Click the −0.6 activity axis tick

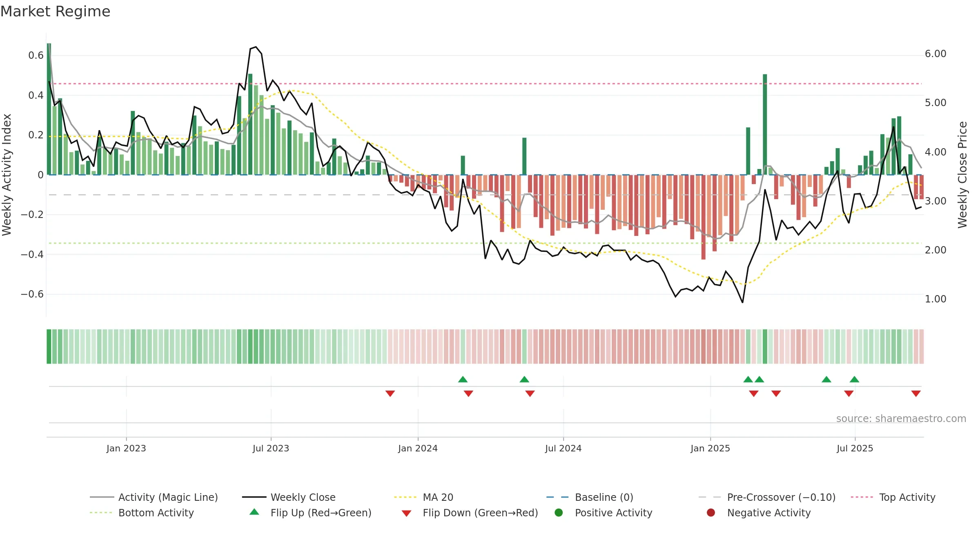[x=32, y=294]
